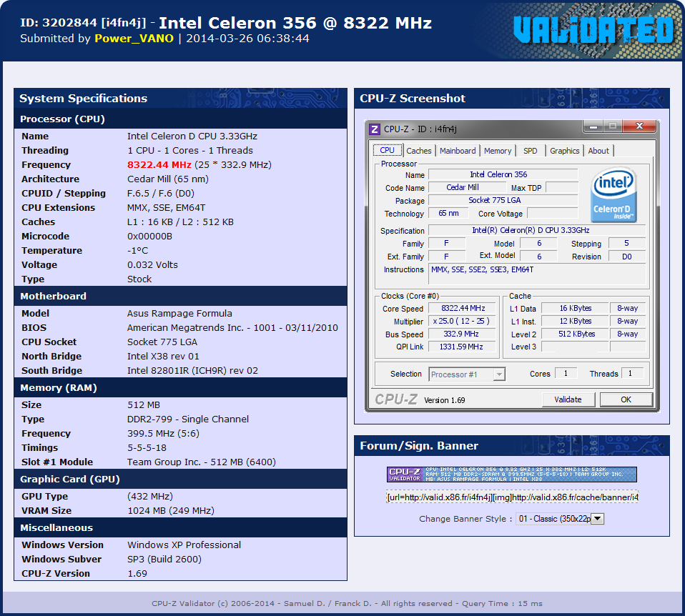The width and height of the screenshot is (685, 616).
Task: Open the Memory tab
Action: [498, 151]
